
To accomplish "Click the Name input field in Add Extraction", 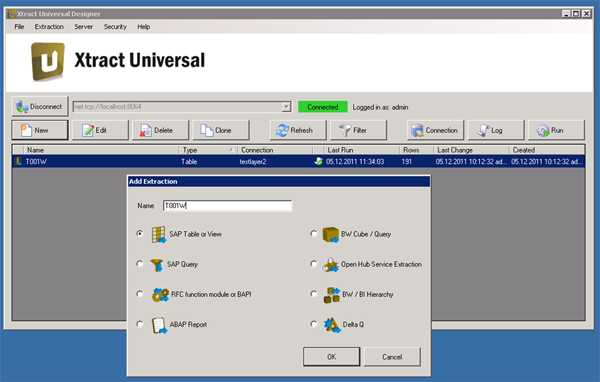I will 227,206.
